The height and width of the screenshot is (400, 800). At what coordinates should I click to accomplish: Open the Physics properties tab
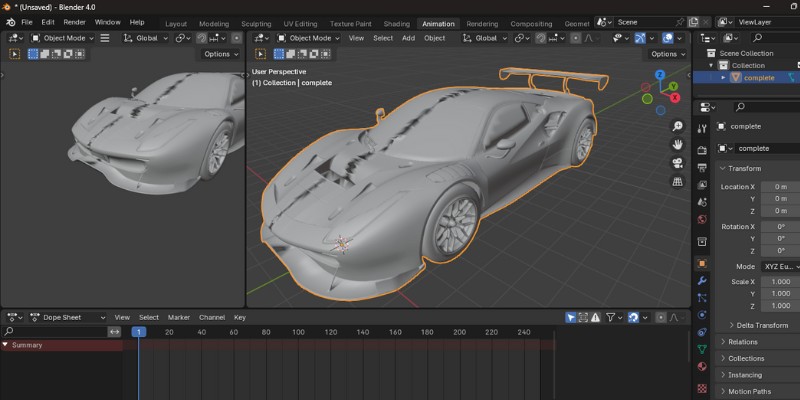coord(702,315)
